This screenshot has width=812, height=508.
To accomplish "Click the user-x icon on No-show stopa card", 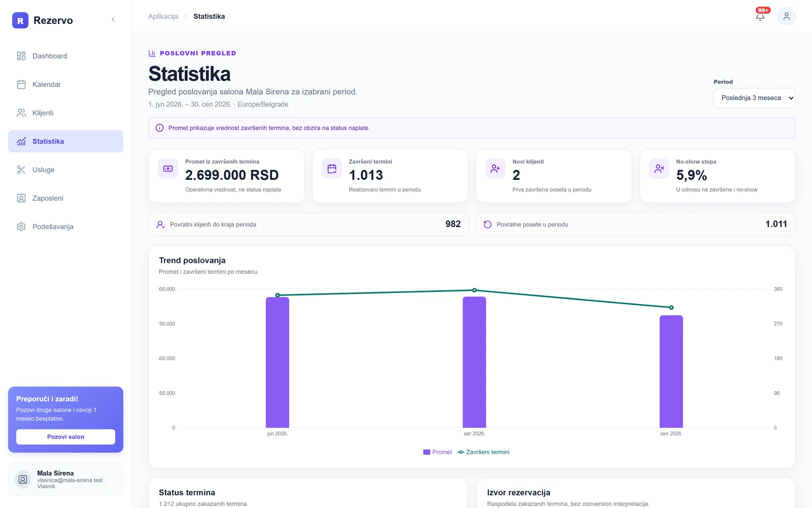I will pos(659,169).
